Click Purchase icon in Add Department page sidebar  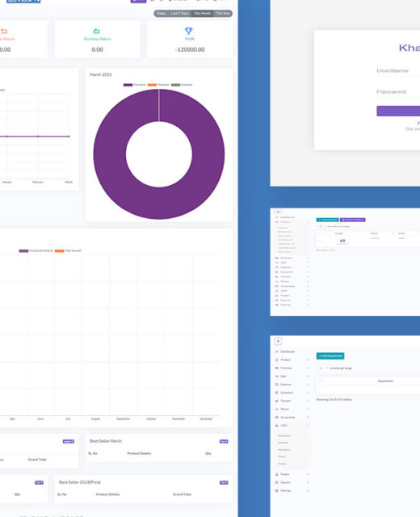pyautogui.click(x=277, y=368)
